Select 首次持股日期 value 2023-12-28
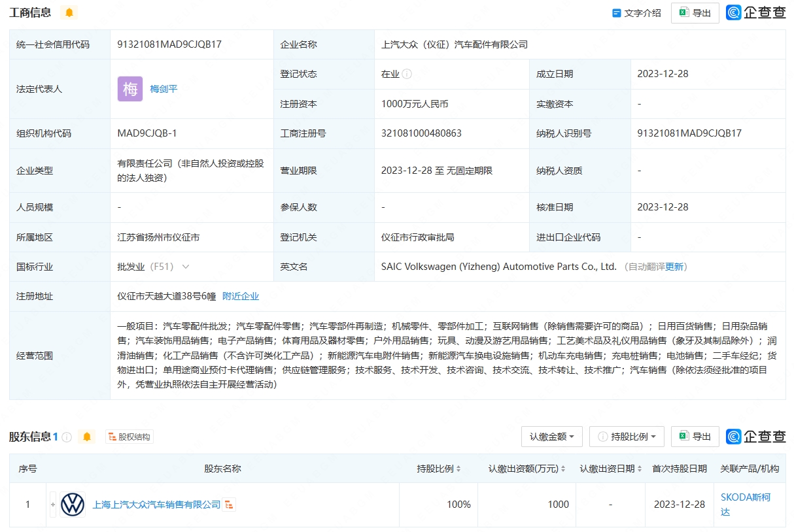Image resolution: width=794 pixels, height=532 pixels. (x=680, y=505)
